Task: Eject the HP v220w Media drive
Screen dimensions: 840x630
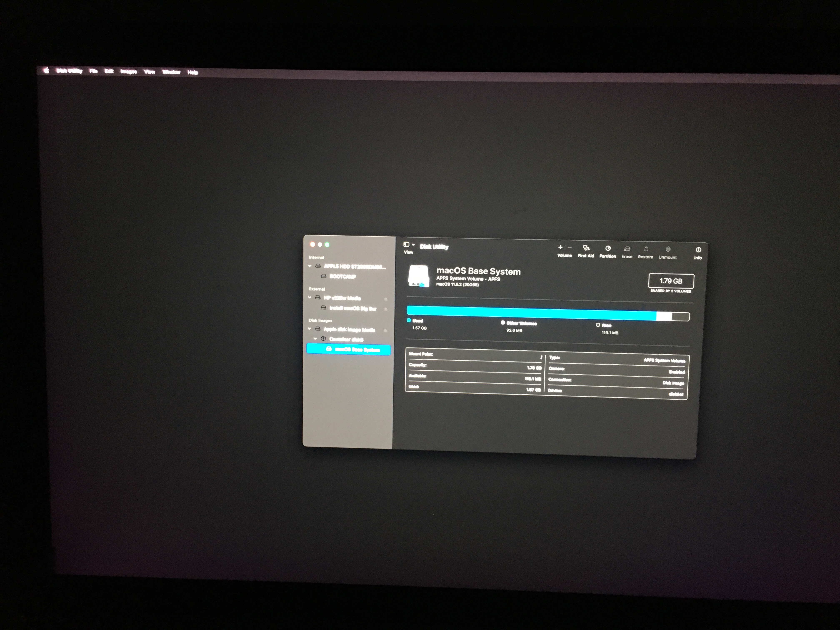Action: pyautogui.click(x=386, y=299)
